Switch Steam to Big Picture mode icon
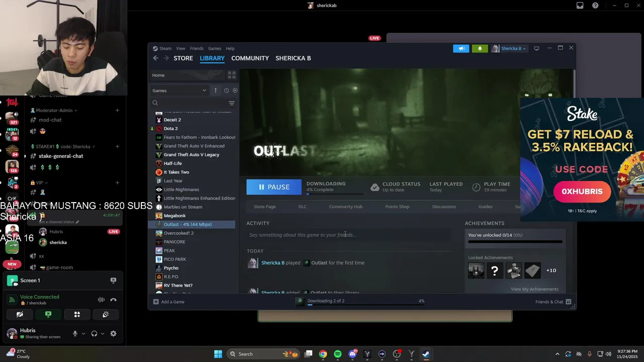Viewport: 644px width, 362px height. point(536,49)
